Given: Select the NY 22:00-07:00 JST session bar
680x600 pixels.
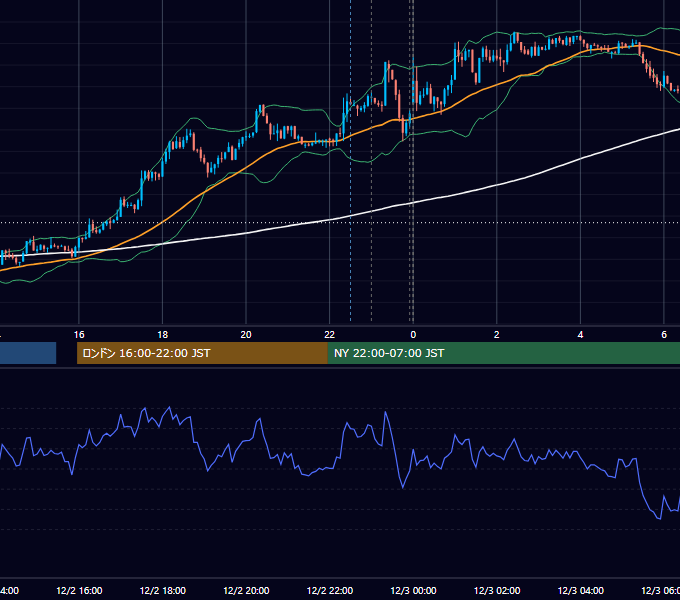Looking at the screenshot, I should (x=503, y=353).
